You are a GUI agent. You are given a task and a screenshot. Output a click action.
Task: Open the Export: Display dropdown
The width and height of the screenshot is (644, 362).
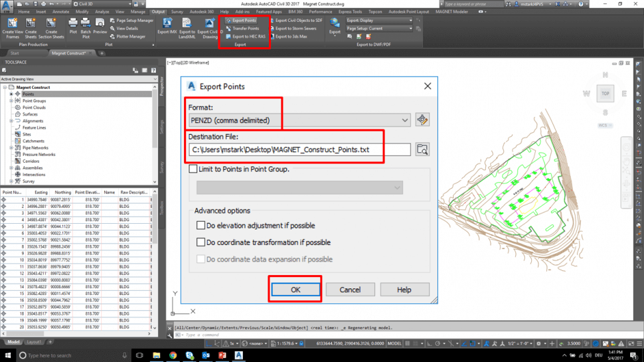[x=379, y=20]
